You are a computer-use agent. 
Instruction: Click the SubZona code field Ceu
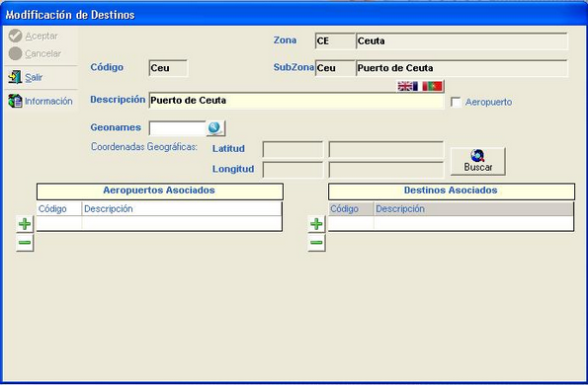[x=335, y=68]
